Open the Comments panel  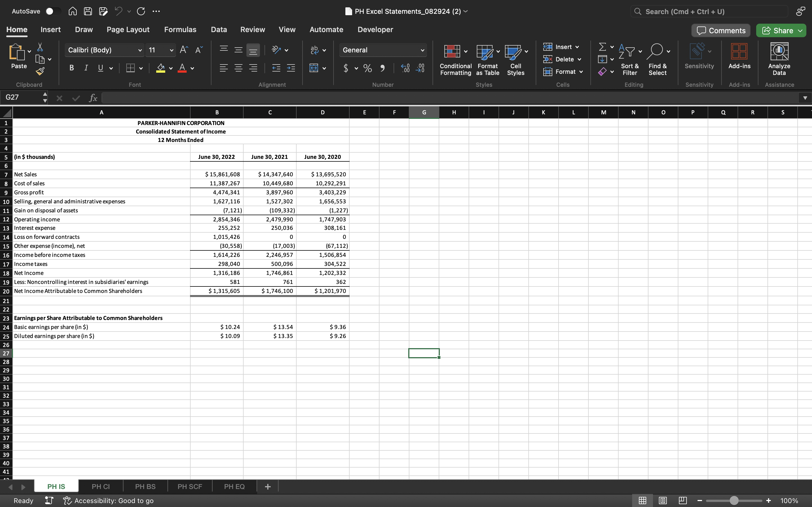[x=720, y=30]
